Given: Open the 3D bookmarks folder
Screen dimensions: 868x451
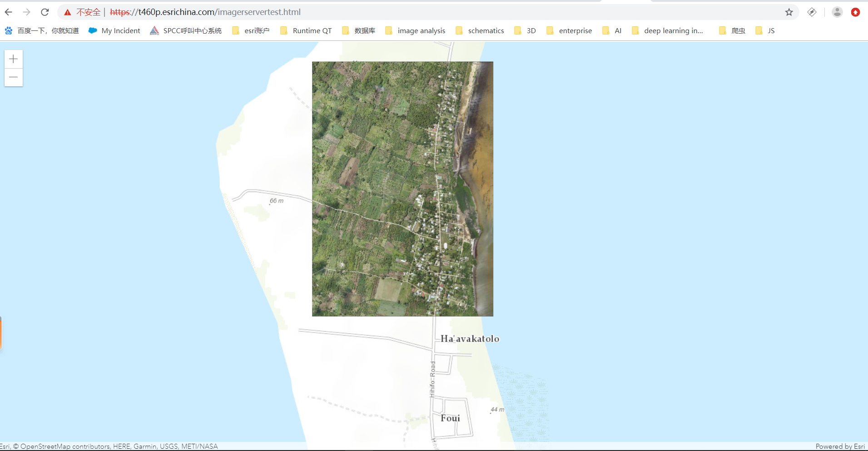Looking at the screenshot, I should pos(531,30).
